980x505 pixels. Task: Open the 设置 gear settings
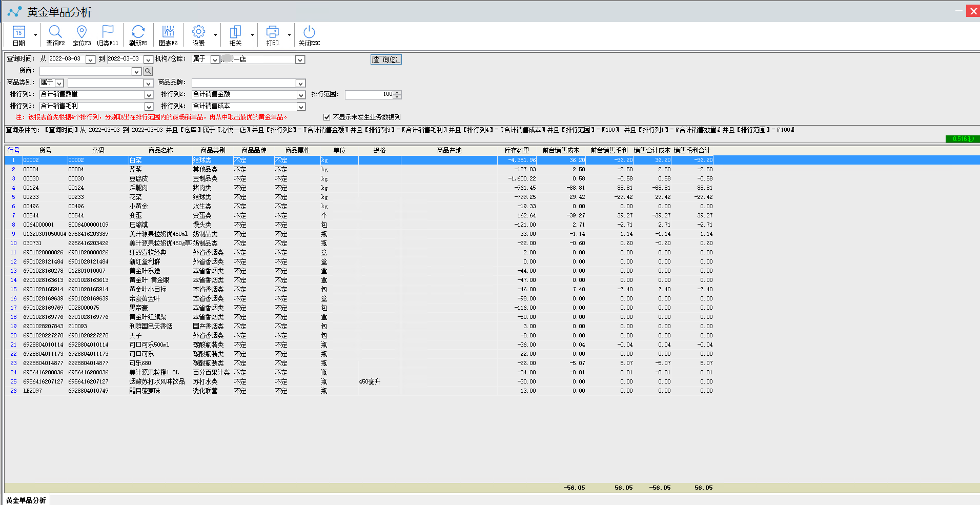(199, 35)
